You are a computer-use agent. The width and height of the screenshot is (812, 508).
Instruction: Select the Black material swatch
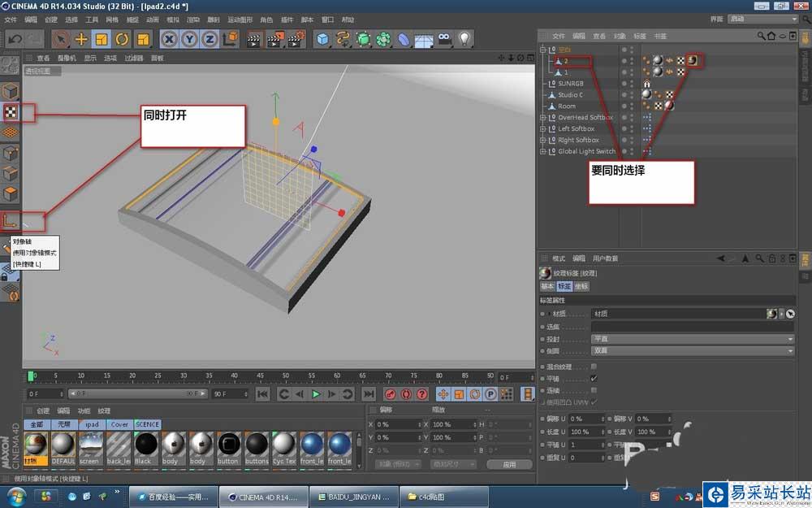pos(145,445)
